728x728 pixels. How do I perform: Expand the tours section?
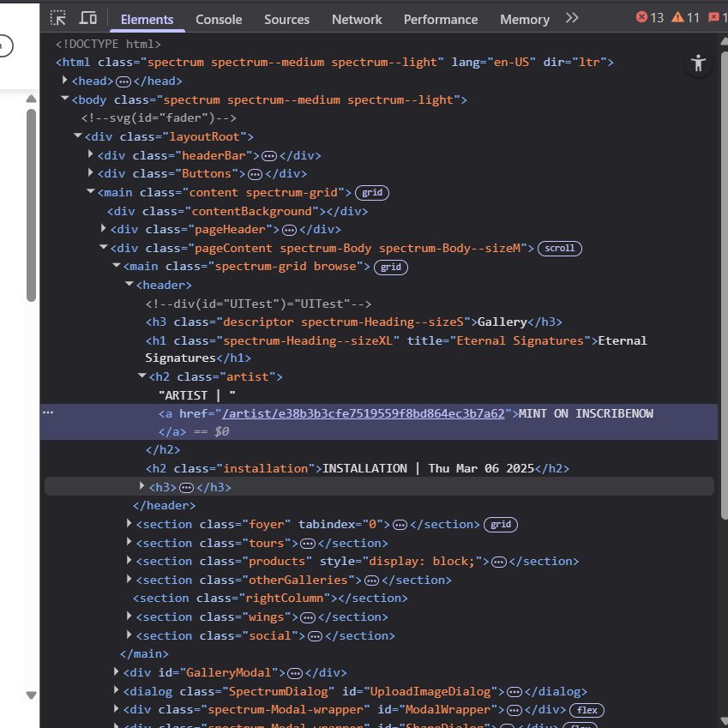(x=129, y=542)
